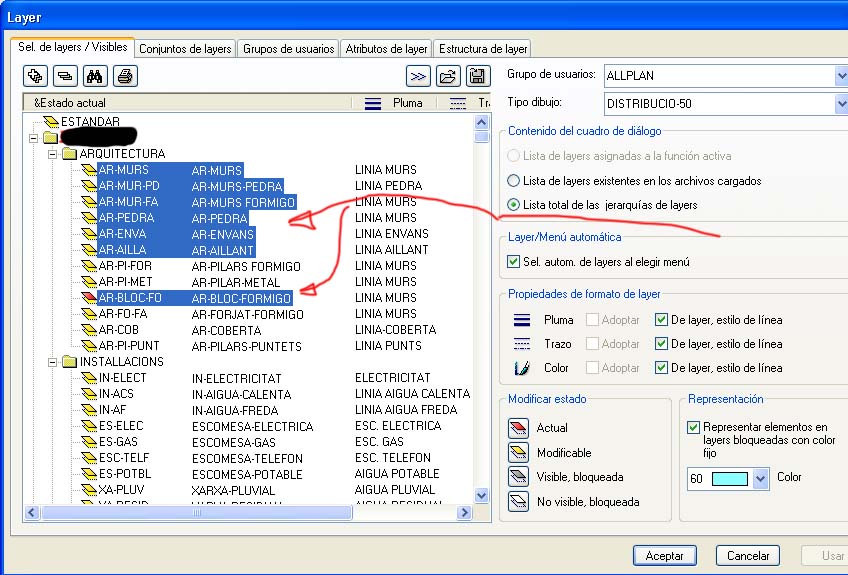Click the floppy disk save favorite icon

pos(478,76)
